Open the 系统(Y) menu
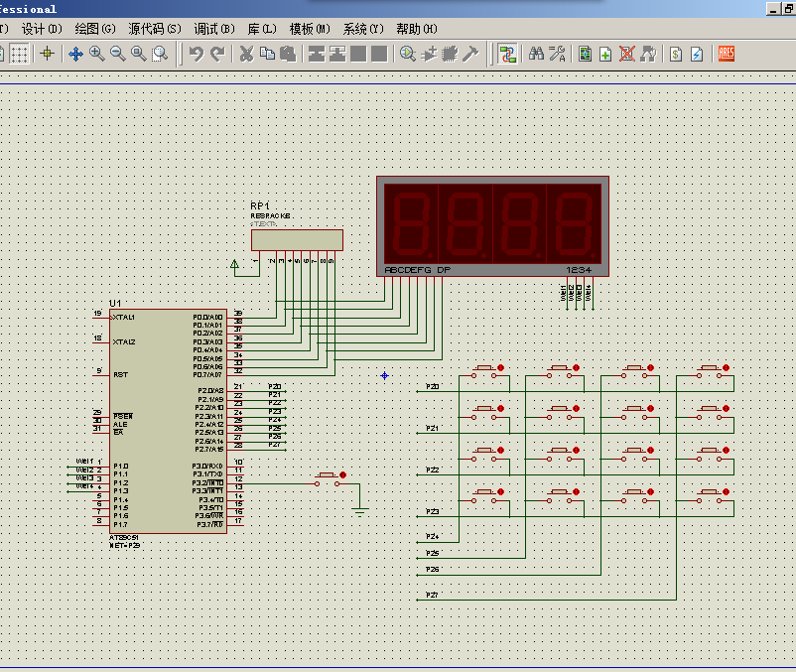 point(363,29)
